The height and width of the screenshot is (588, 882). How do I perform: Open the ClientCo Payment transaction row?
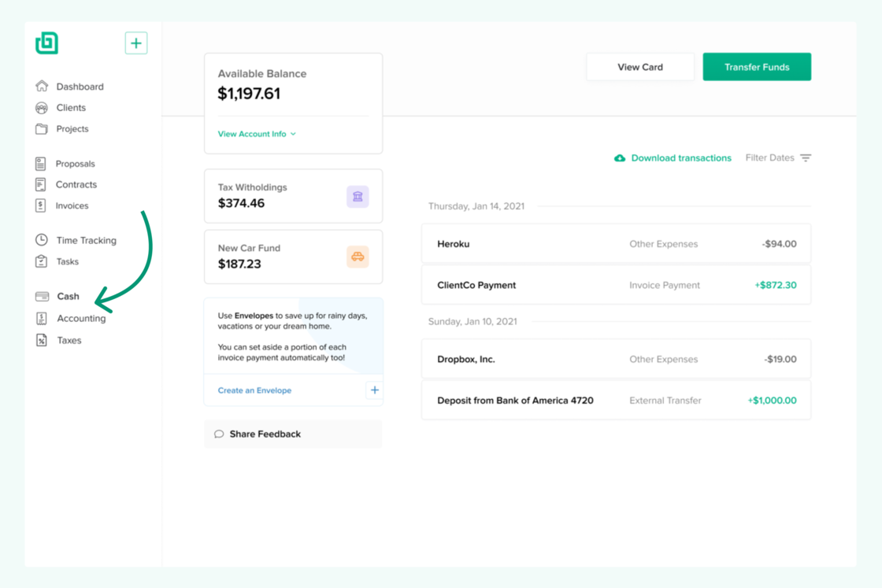(x=616, y=285)
